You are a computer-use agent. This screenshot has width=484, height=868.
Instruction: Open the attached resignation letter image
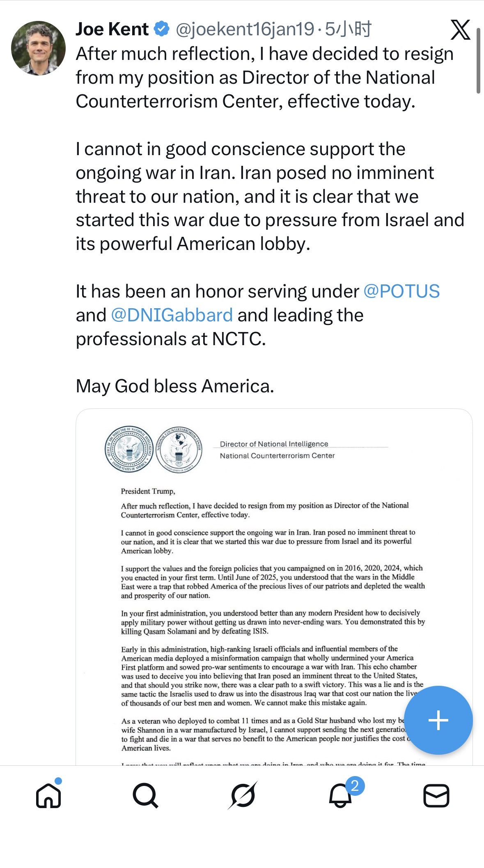[274, 587]
